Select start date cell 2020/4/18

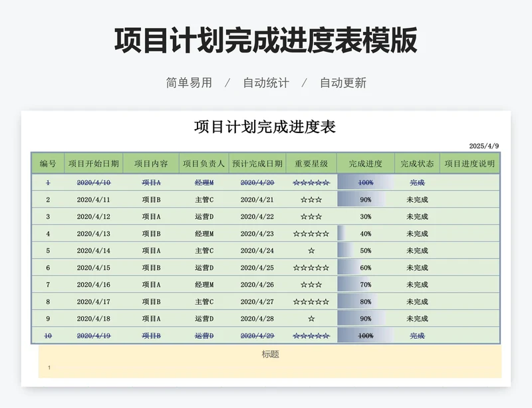coord(94,319)
